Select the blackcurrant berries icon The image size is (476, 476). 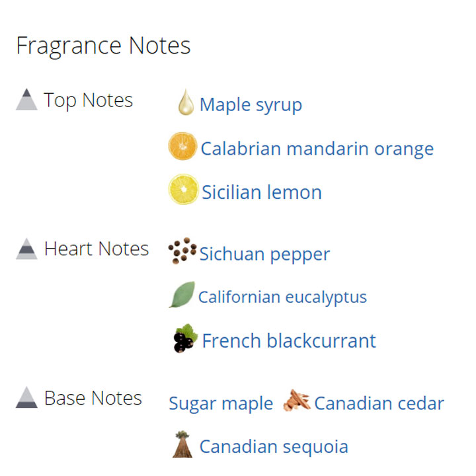pos(185,338)
